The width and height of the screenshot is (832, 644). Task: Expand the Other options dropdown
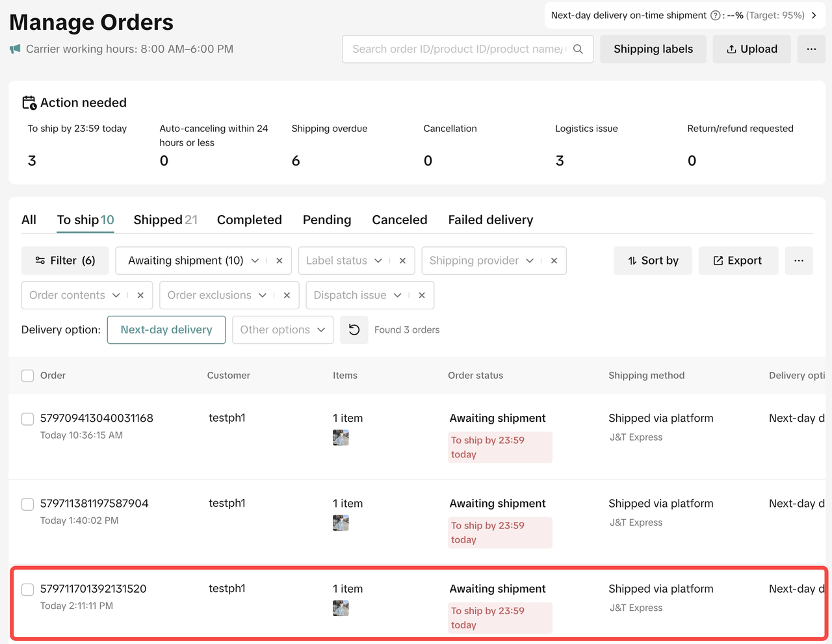(x=282, y=330)
